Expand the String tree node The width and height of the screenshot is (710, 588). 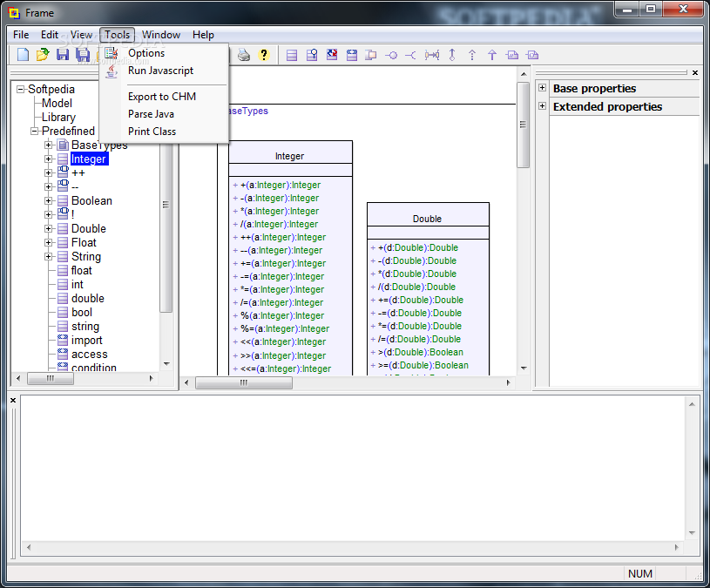(x=49, y=257)
